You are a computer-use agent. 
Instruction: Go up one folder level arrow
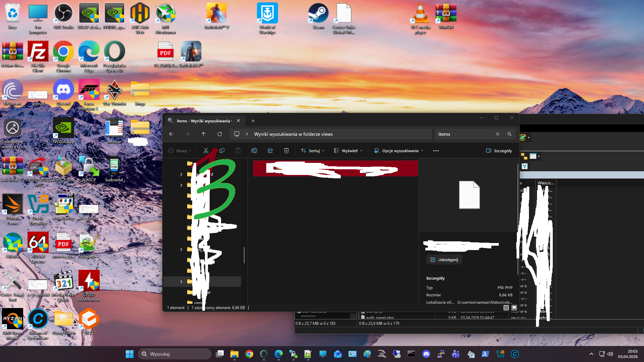tap(204, 134)
